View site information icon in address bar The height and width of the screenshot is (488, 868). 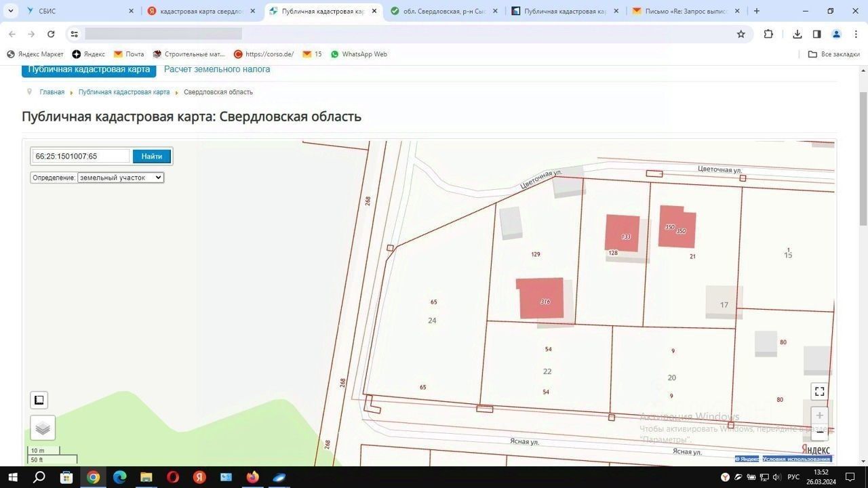tap(75, 34)
